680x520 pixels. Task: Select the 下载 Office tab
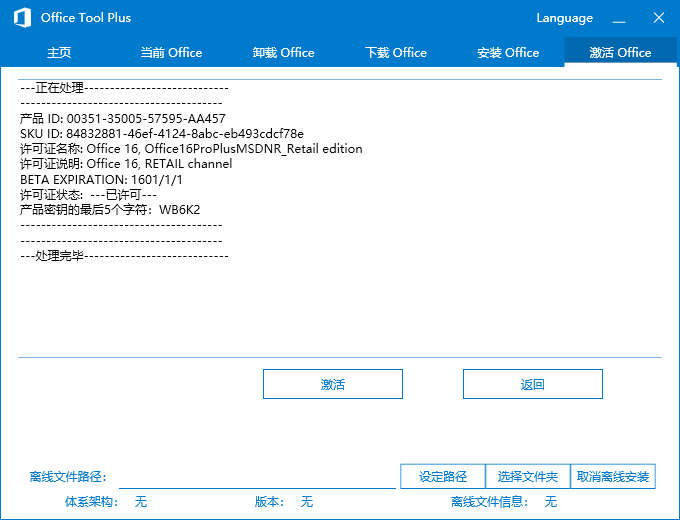click(x=396, y=53)
